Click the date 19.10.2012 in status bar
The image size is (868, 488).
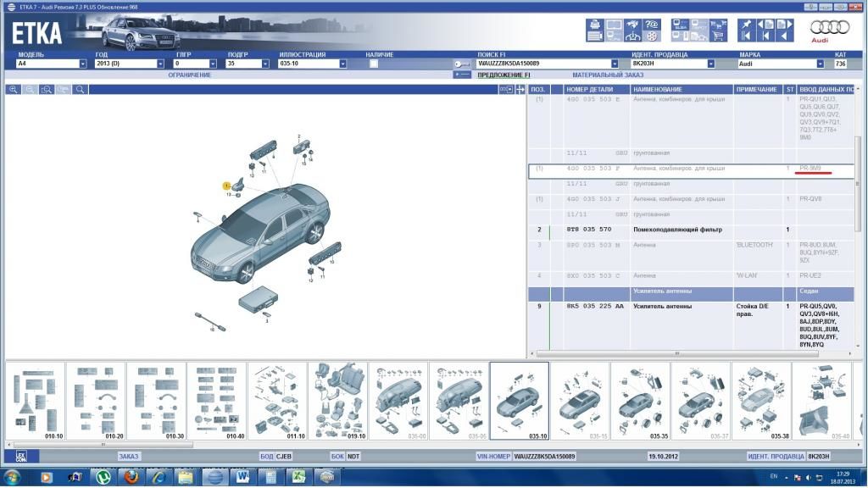(x=663, y=457)
